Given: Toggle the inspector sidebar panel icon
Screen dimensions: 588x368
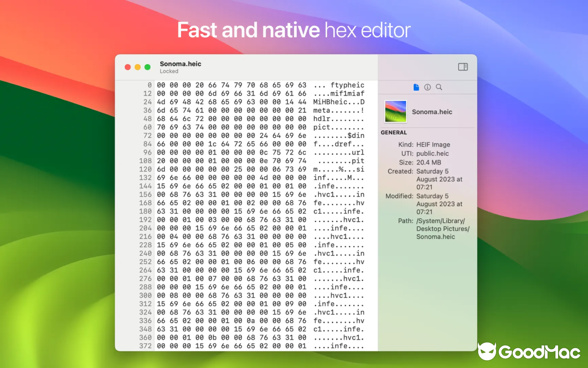Looking at the screenshot, I should pyautogui.click(x=463, y=67).
